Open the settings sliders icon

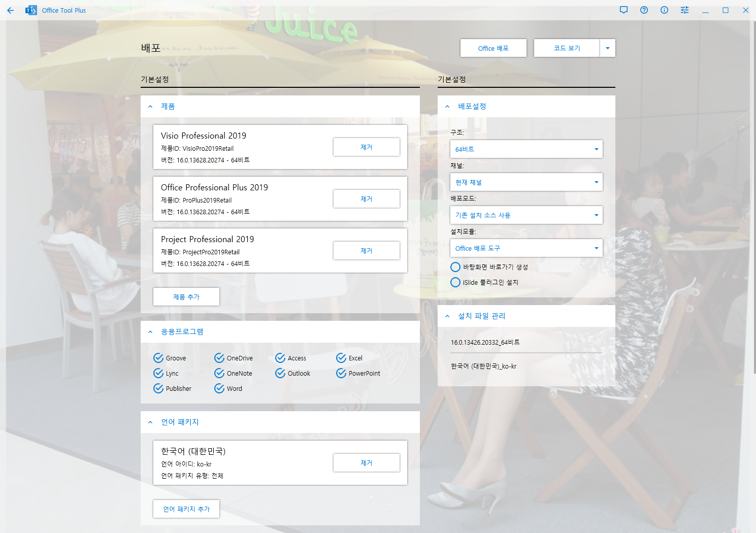(685, 10)
